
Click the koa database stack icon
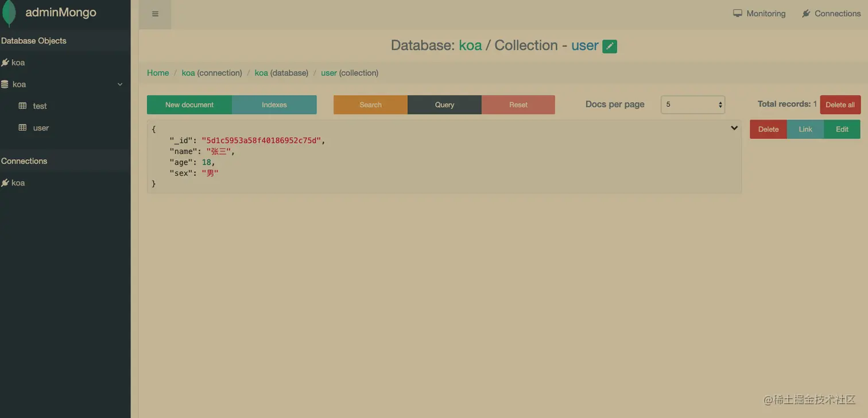click(x=5, y=84)
